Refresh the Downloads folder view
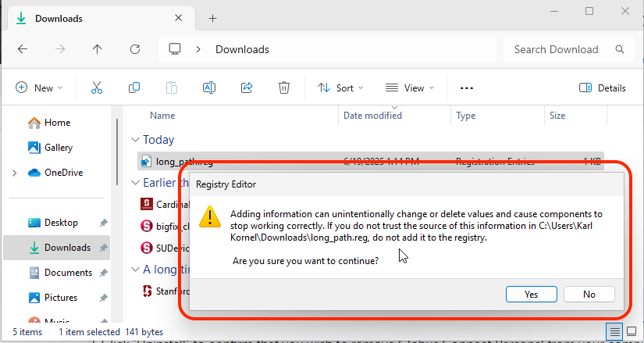The width and height of the screenshot is (644, 343). (x=135, y=49)
